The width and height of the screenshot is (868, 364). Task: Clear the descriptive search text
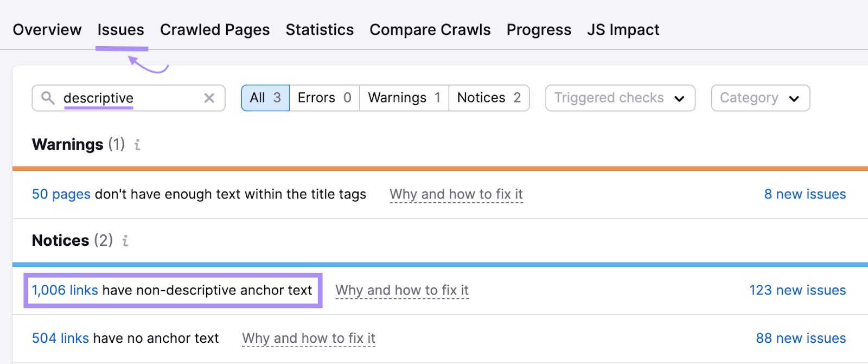(x=209, y=98)
